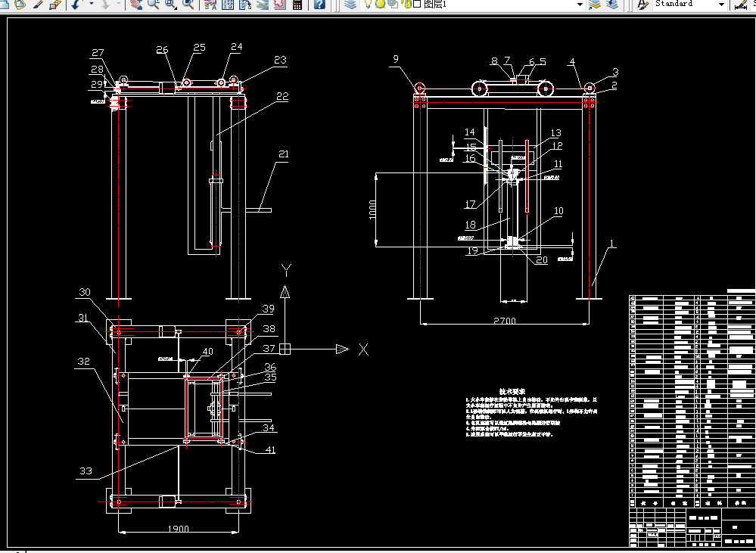
Task: Open the Block Editor lightning icon
Action: 55,5
